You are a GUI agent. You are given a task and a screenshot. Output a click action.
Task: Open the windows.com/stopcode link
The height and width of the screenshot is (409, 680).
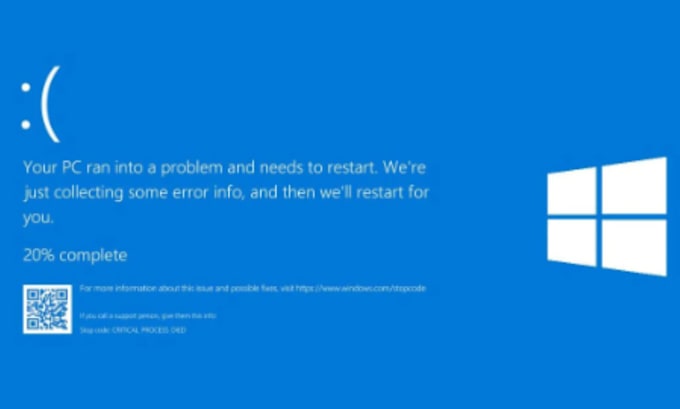click(x=361, y=288)
